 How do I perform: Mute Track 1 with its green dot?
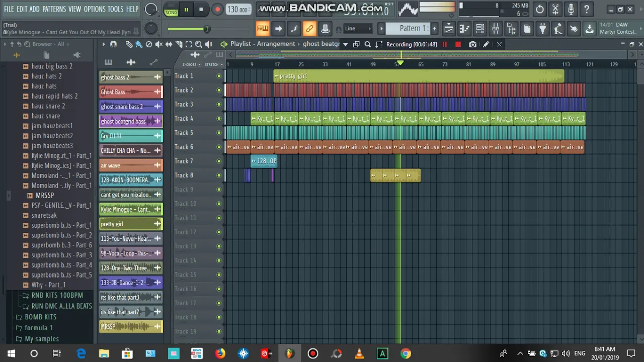tap(219, 76)
